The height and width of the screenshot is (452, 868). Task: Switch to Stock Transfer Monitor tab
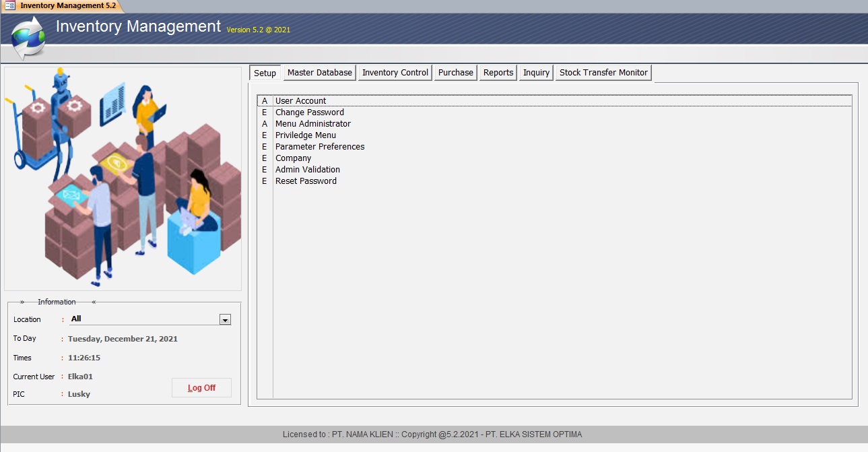pyautogui.click(x=603, y=73)
